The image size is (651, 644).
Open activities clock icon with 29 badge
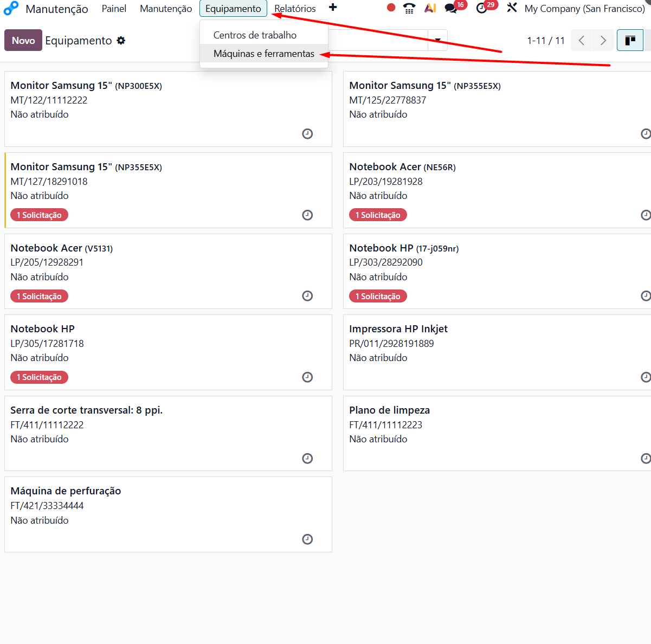[x=481, y=8]
